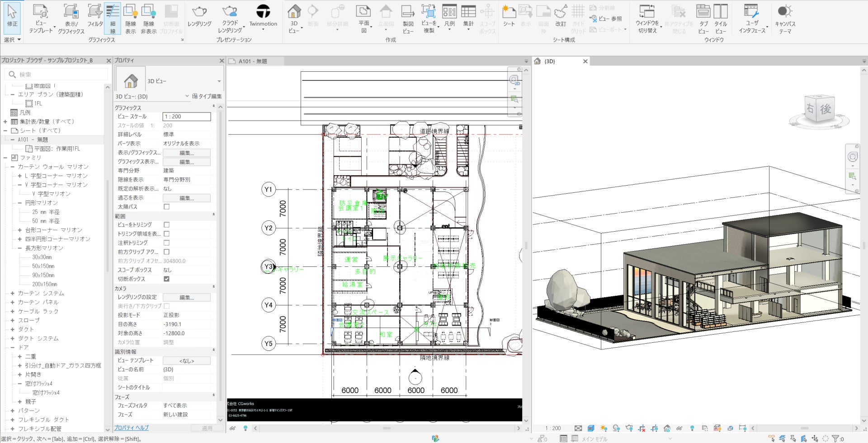This screenshot has width=868, height=443.
Task: Open the ユーザ インタフェース settings icon
Action: click(752, 13)
